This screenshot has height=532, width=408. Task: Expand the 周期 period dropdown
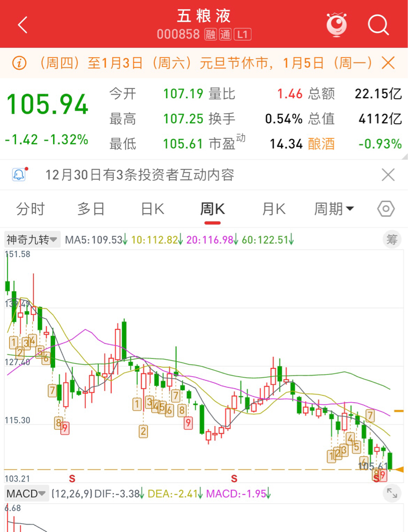coord(334,209)
